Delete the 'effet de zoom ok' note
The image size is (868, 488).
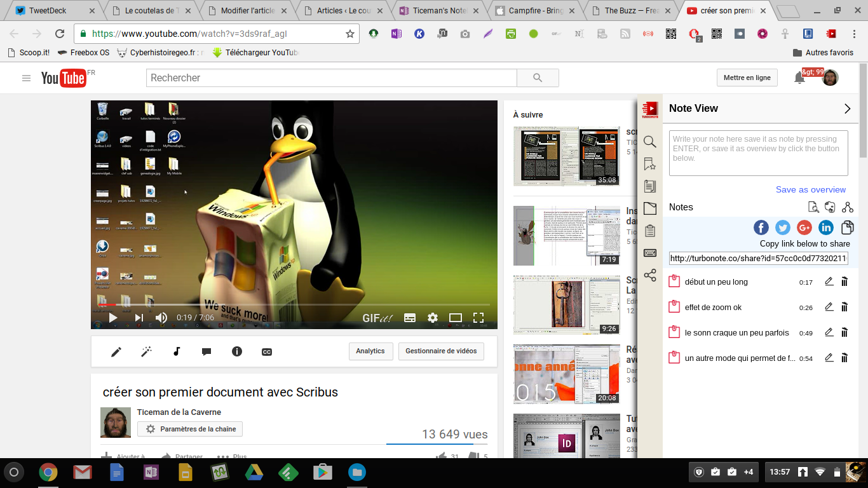click(x=844, y=307)
